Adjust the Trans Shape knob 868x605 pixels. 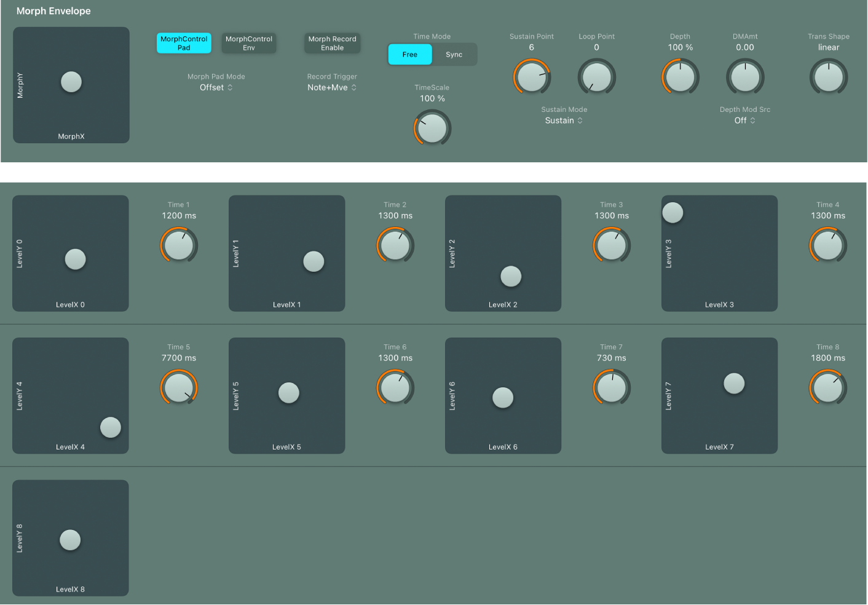pos(828,76)
